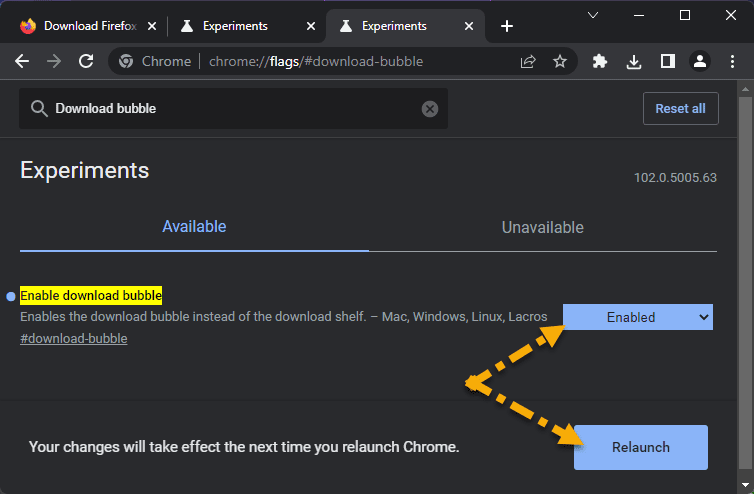
Task: Open the Enabled dropdown for download bubble
Action: click(x=638, y=317)
